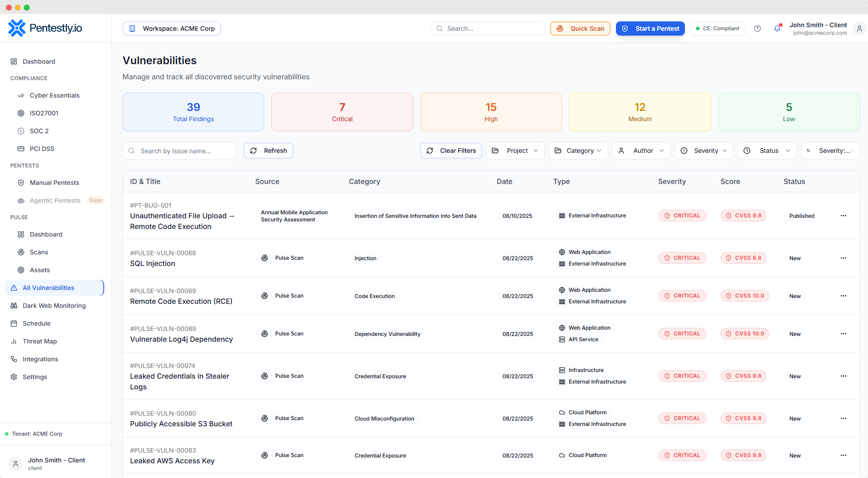Open Threat Map in sidebar
This screenshot has height=478, width=868.
[40, 341]
